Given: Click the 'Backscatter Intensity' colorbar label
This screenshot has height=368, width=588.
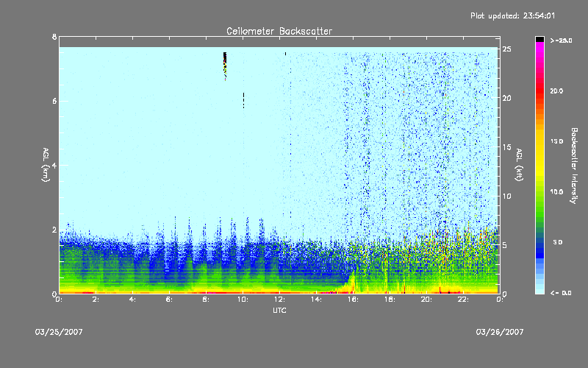Looking at the screenshot, I should point(574,166).
